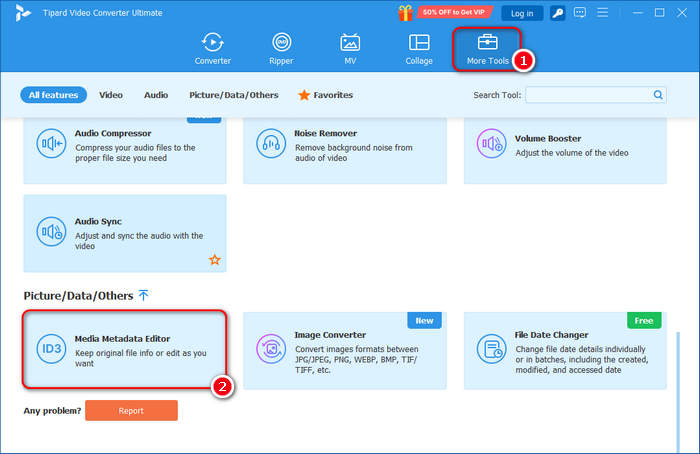Click the Report button
Screen dimensions: 700x454
(131, 410)
